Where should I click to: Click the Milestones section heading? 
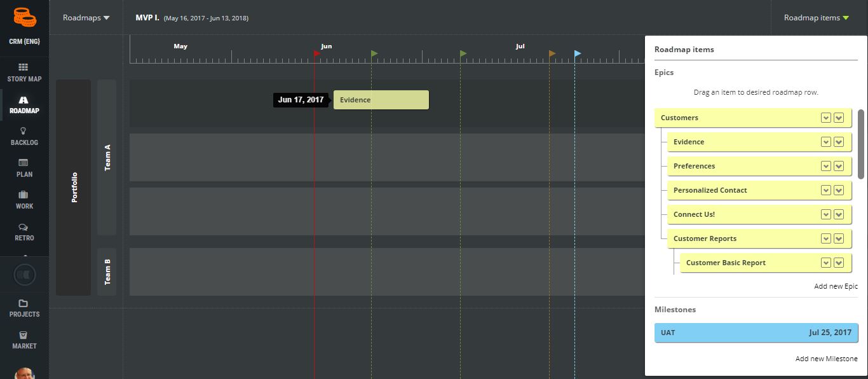tap(675, 310)
